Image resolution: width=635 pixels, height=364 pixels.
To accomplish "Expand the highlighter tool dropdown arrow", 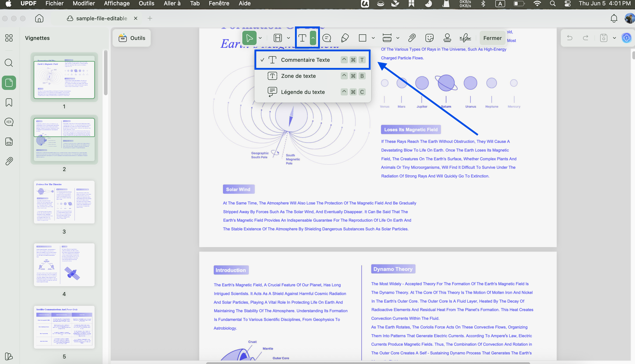I will tap(288, 38).
